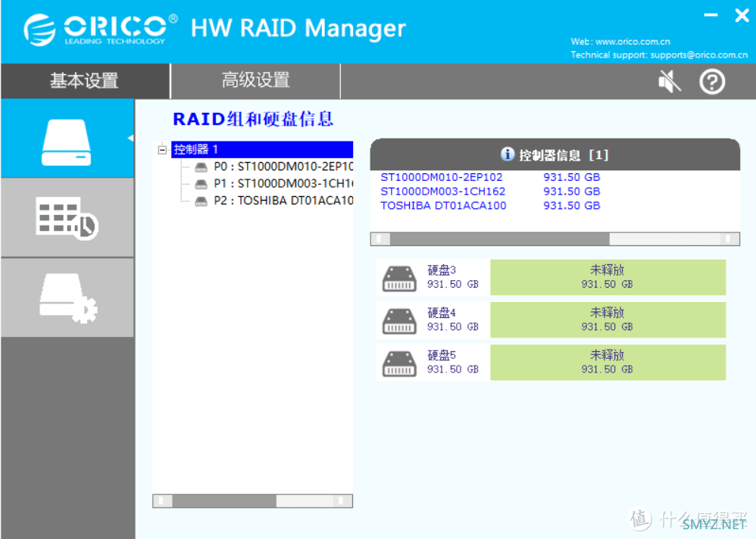Screen dimensions: 756x539
Task: Open the RAID schedule table sidebar icon
Action: tap(67, 218)
